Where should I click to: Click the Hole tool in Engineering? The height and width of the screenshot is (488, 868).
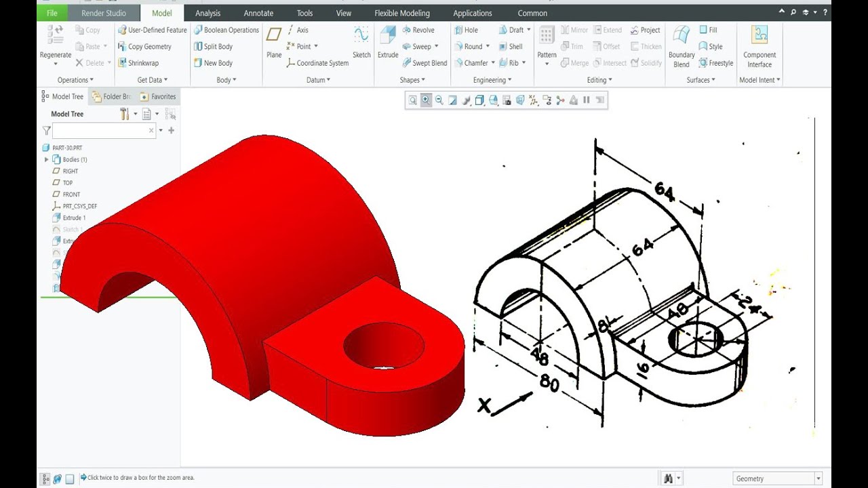click(466, 30)
